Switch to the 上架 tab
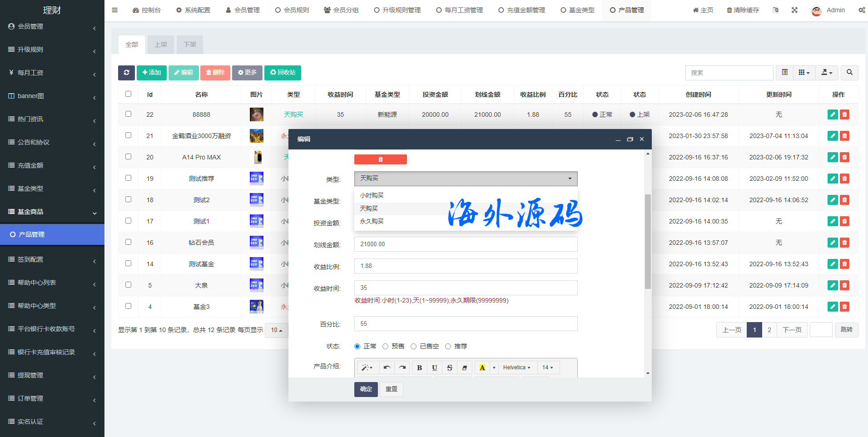Image resolution: width=868 pixels, height=437 pixels. tap(161, 45)
